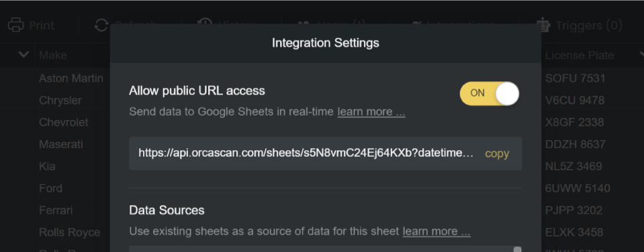Click license plate PJPP 3202
This screenshot has width=644, height=252.
coord(573,210)
